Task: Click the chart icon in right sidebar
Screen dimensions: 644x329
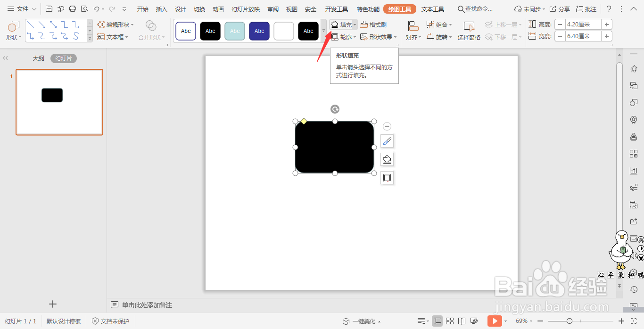Action: [x=634, y=171]
